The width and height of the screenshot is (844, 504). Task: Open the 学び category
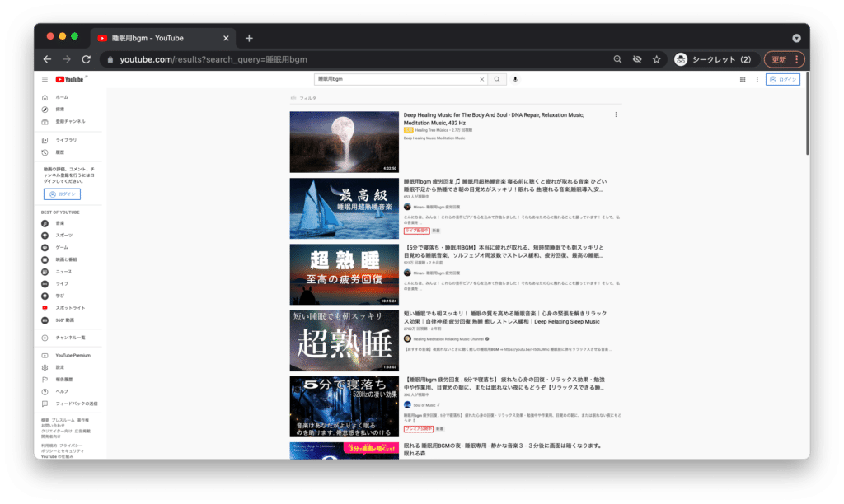pyautogui.click(x=59, y=296)
